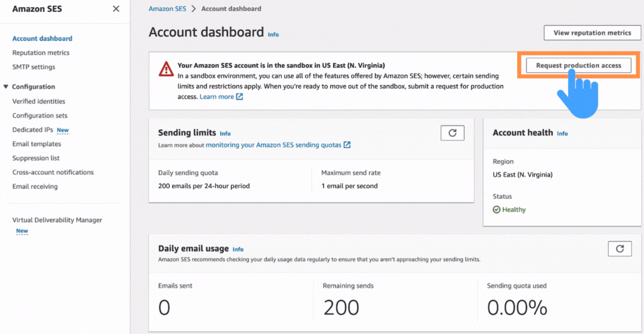Collapse the Configuration section in sidebar

pos(6,87)
